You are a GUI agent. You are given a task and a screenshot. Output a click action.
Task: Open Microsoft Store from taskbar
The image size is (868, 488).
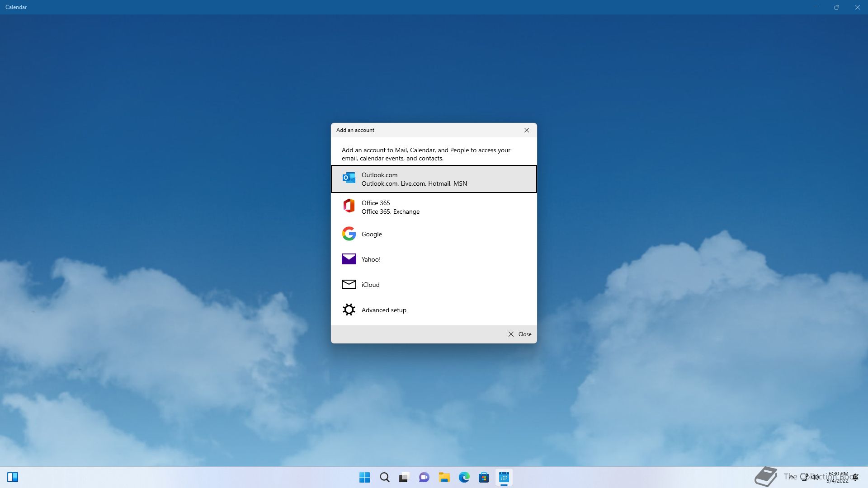click(484, 477)
